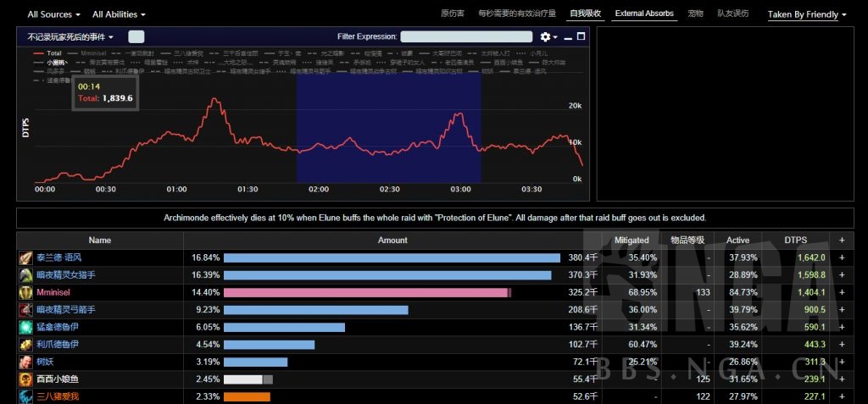Minimize the graph panel with the underscore icon
Screen dimensions: 868x404
click(568, 37)
